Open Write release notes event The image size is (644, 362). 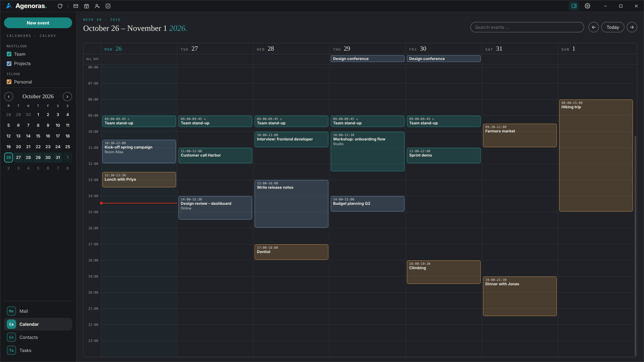(x=291, y=204)
